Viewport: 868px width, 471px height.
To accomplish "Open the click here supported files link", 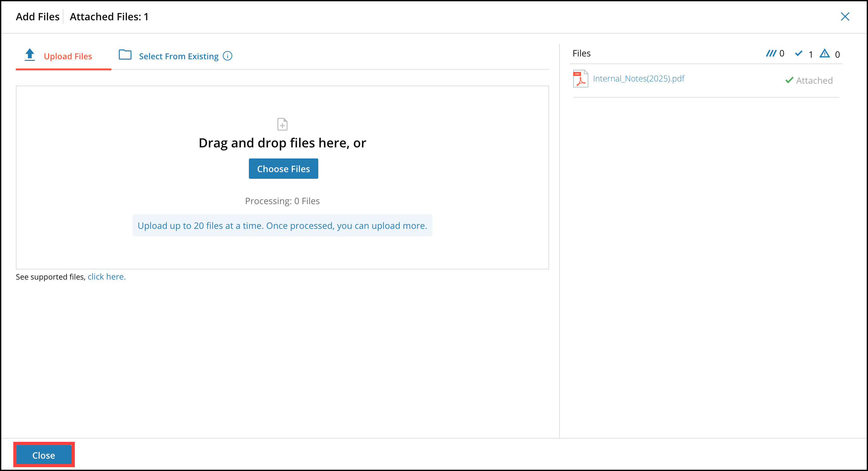I will [107, 276].
